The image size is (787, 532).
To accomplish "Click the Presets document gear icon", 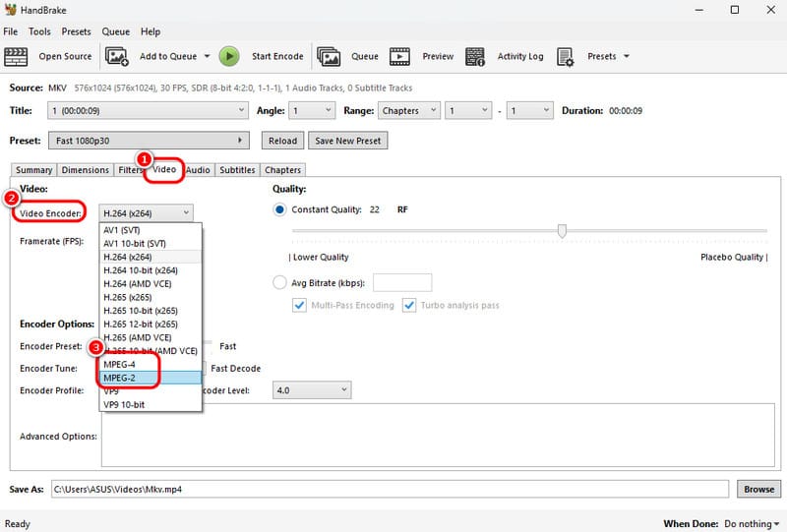I will (565, 57).
